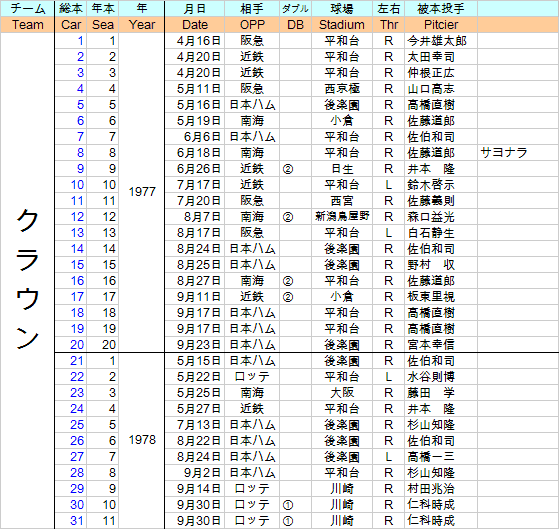Click career number 26 cell
559x529 pixels.
(x=71, y=441)
